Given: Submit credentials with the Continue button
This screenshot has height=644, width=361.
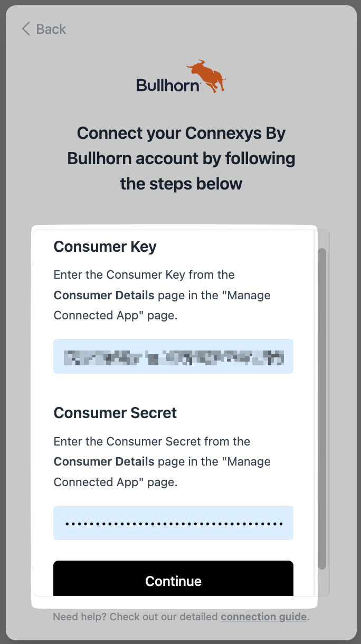Looking at the screenshot, I should tap(173, 579).
